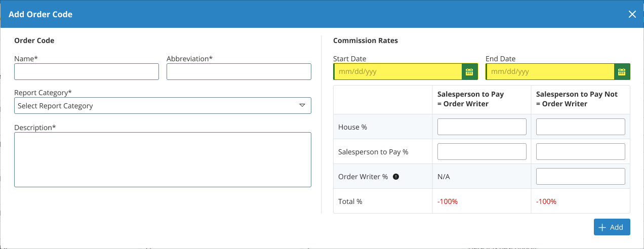644x249 pixels.
Task: Click the End Date text field
Action: (551, 72)
